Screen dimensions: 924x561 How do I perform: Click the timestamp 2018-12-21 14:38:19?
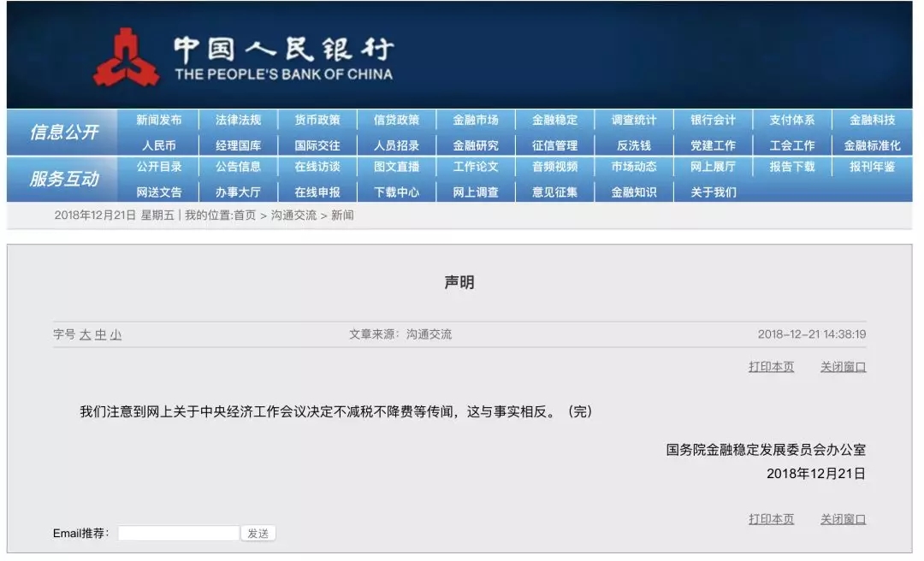coord(811,334)
